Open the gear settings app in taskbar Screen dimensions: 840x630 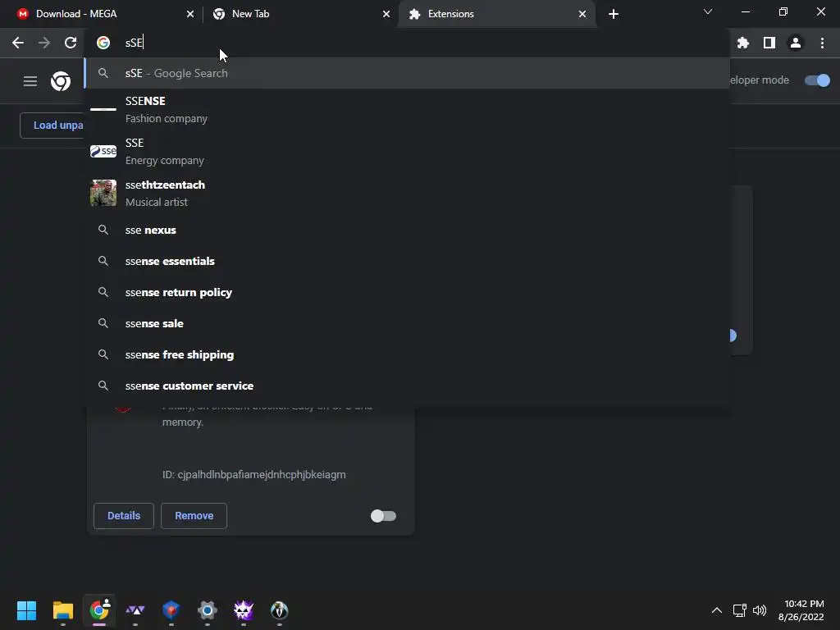tap(208, 610)
